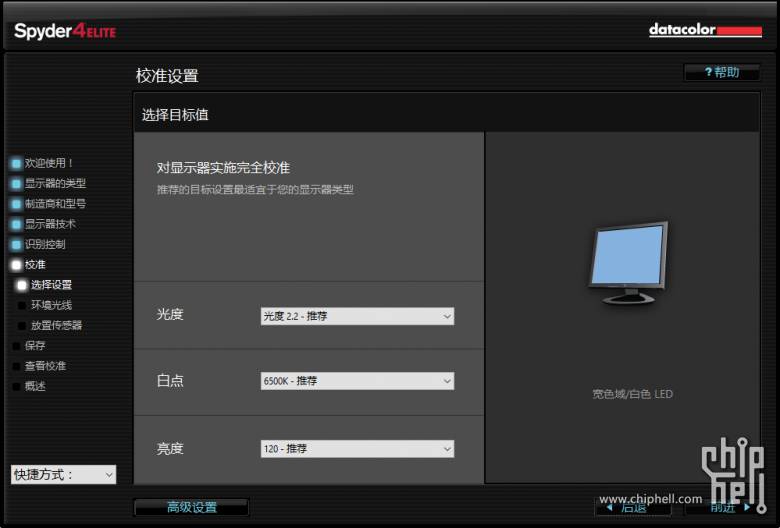Viewport: 780px width, 528px height.
Task: Click the 高级设置 advanced settings button
Action: (192, 507)
